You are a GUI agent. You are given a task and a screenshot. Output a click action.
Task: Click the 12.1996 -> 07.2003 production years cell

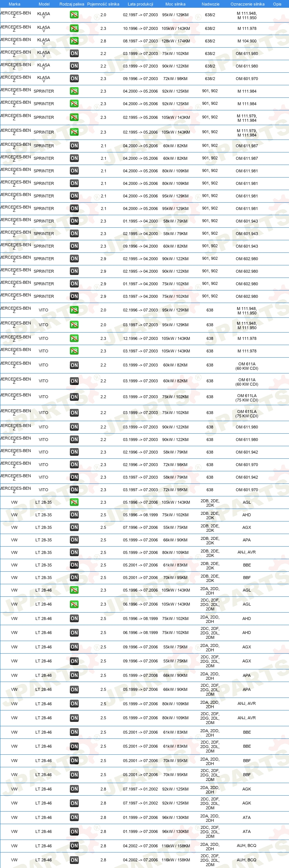point(140,338)
